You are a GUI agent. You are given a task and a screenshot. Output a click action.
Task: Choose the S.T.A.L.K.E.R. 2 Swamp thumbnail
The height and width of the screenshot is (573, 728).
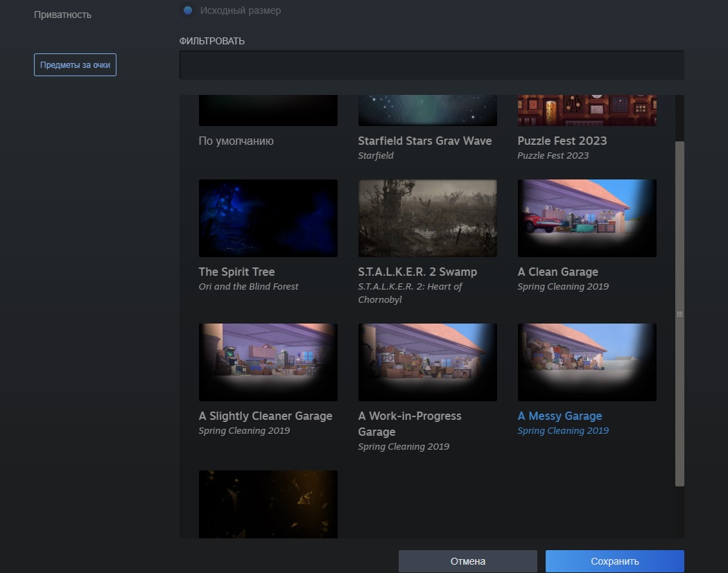click(427, 218)
